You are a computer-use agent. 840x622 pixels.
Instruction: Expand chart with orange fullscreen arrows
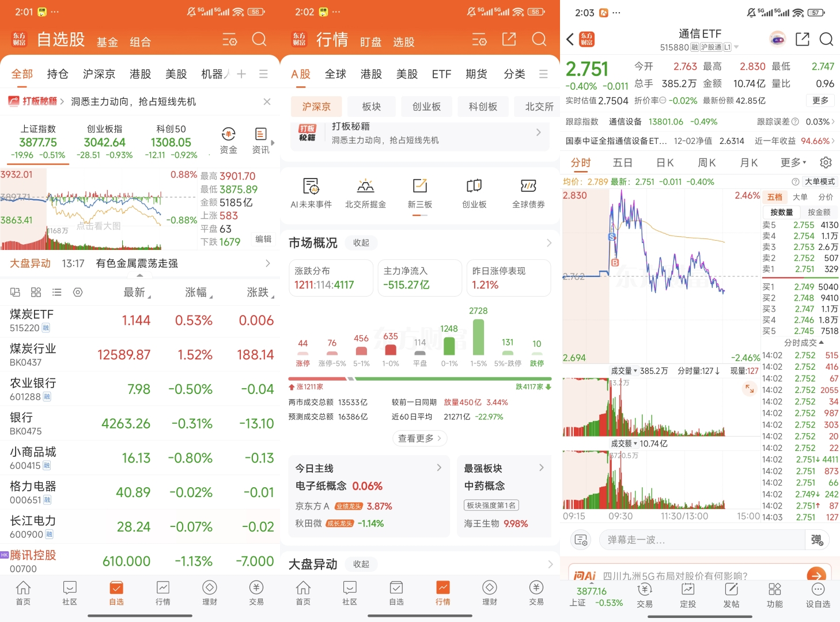(x=750, y=389)
